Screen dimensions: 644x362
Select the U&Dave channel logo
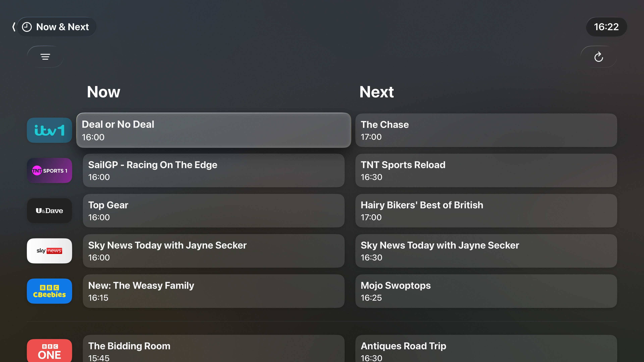pyautogui.click(x=49, y=211)
